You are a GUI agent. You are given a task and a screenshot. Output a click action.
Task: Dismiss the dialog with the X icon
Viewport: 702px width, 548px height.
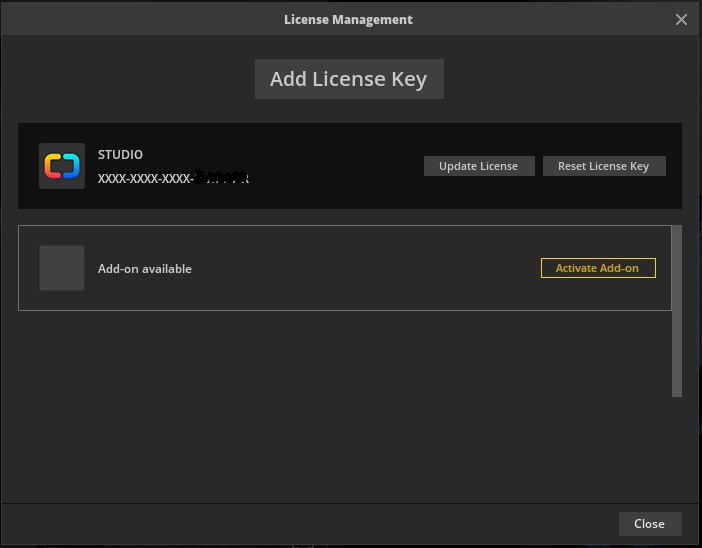coord(681,20)
